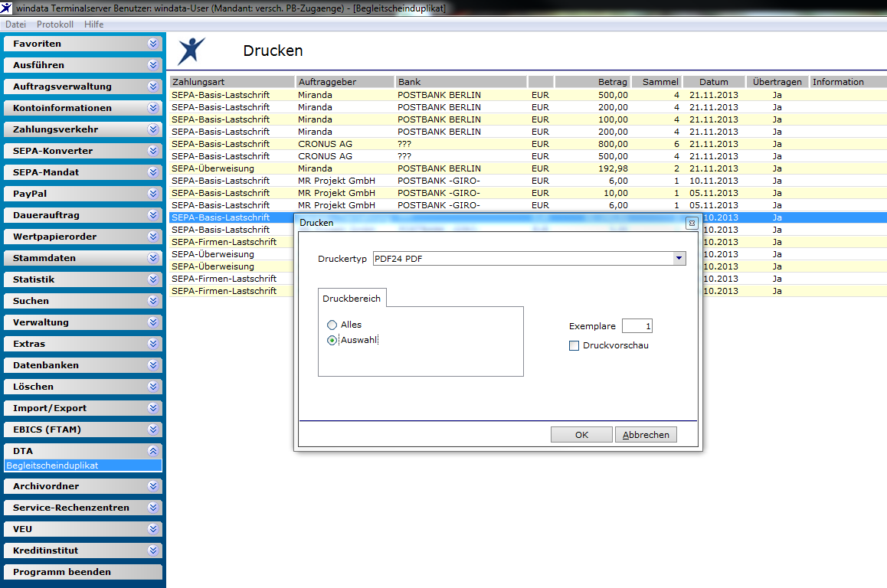The image size is (887, 588).
Task: Expand the SEPA-Mandat sidebar section
Action: click(x=83, y=172)
